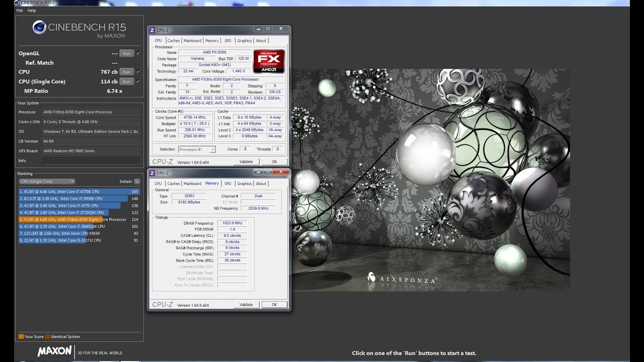The image size is (644, 362).
Task: Open the CPU (Single Core) ranking dropdown
Action: tap(47, 182)
